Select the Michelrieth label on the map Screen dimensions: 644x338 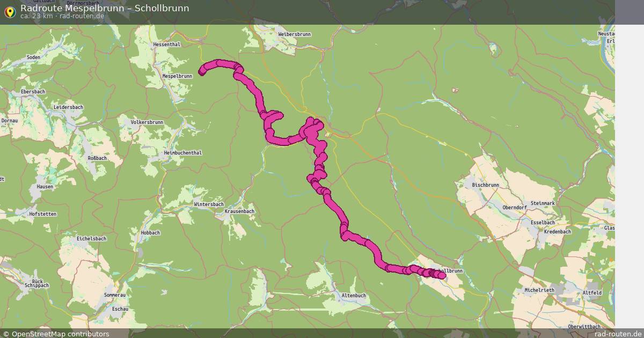(539, 290)
